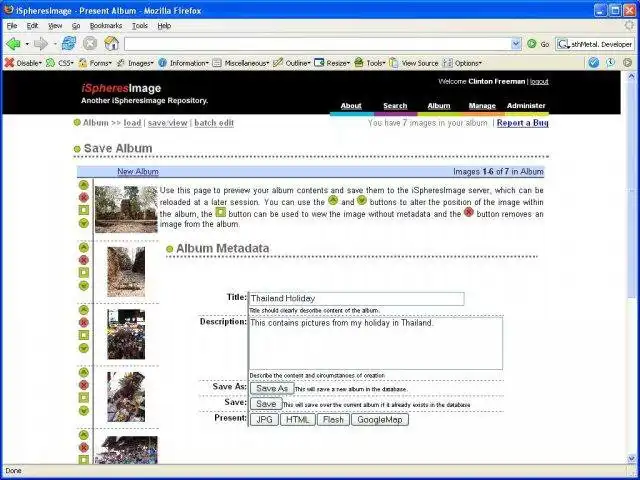Click the green Go button icon
640x480 pixels.
[531, 44]
